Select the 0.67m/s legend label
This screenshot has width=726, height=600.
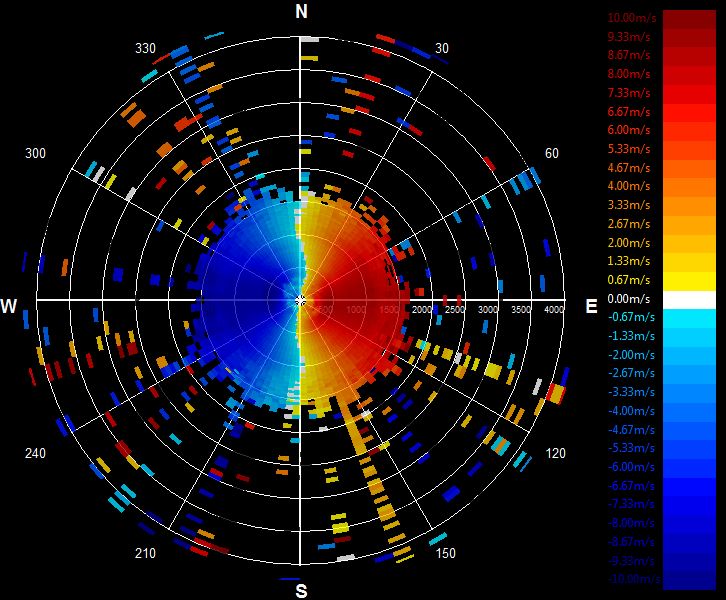click(629, 280)
